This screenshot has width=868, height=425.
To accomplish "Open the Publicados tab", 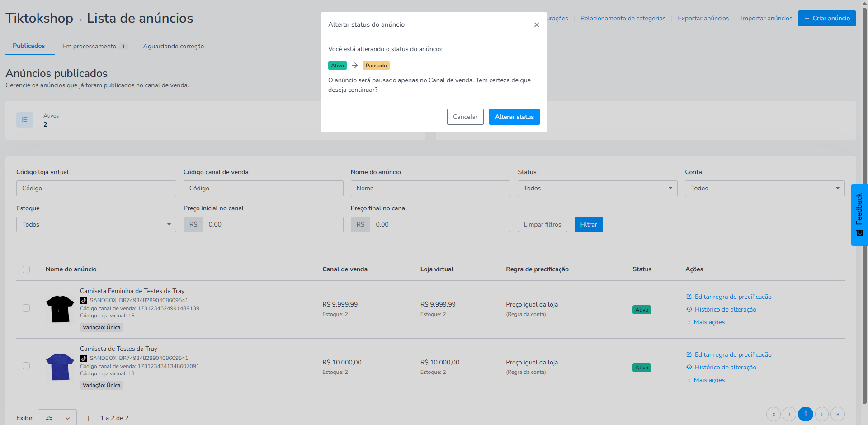I will click(29, 46).
